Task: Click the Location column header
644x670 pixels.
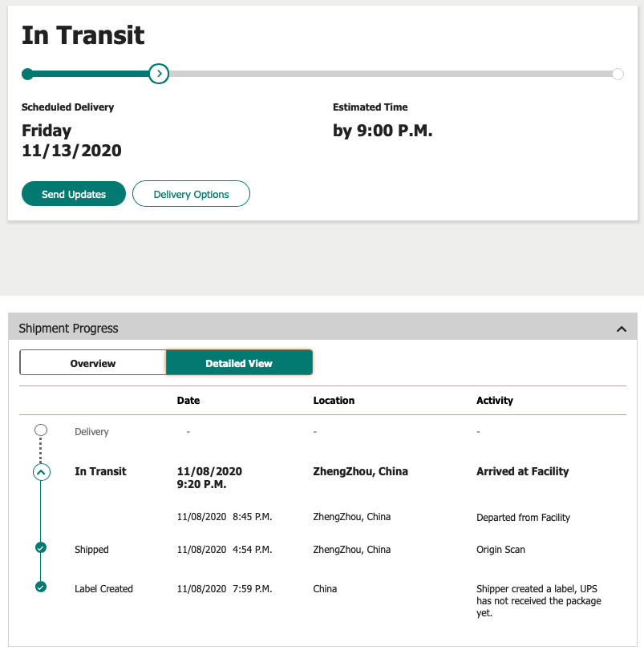Action: pyautogui.click(x=334, y=400)
